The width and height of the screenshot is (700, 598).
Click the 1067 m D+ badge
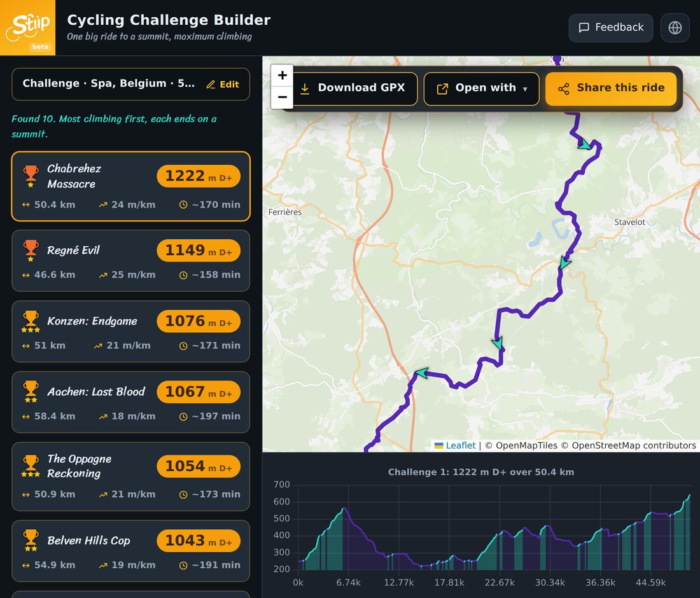tap(198, 392)
